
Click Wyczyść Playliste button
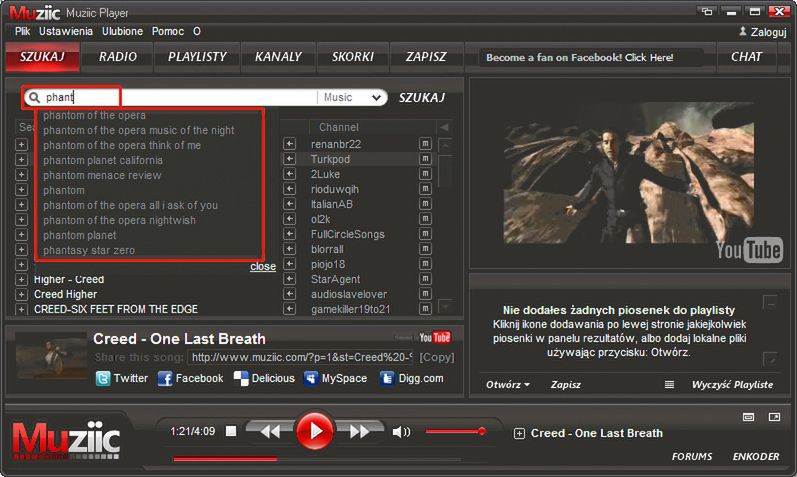[x=732, y=384]
